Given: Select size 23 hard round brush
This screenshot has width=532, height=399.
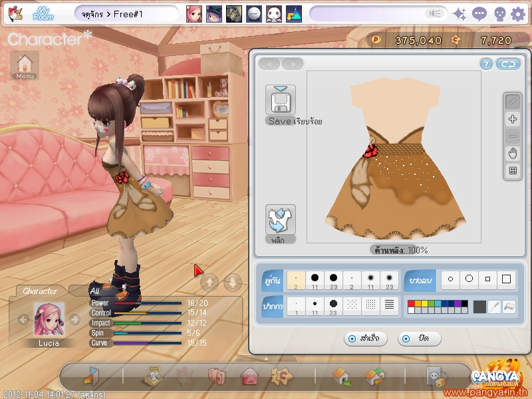Looking at the screenshot, I should (334, 280).
